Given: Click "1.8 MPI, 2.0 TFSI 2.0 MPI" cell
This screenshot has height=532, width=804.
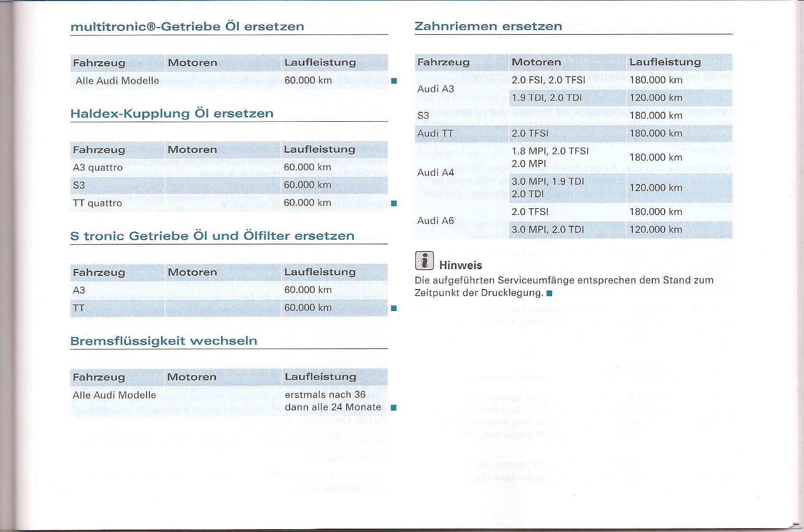Looking at the screenshot, I should tap(550, 157).
